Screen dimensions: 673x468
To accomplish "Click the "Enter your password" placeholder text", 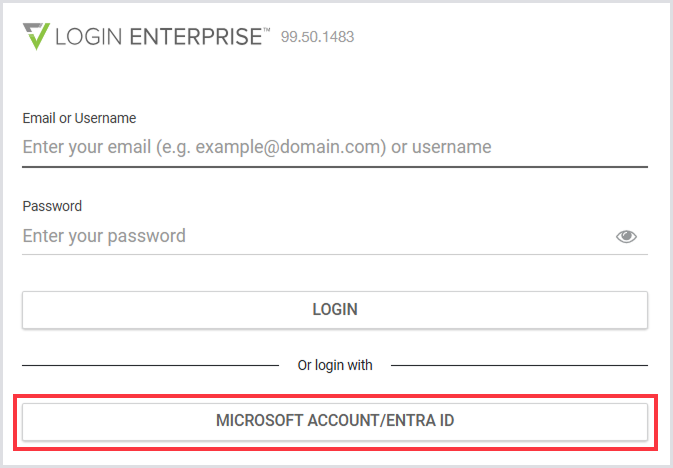I will (x=104, y=237).
